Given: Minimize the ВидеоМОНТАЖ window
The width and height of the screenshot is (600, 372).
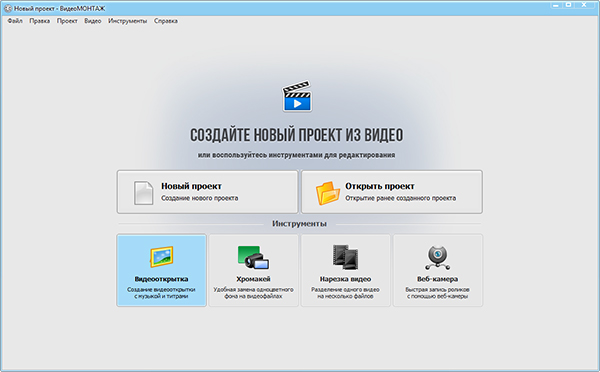Looking at the screenshot, I should pos(555,5).
